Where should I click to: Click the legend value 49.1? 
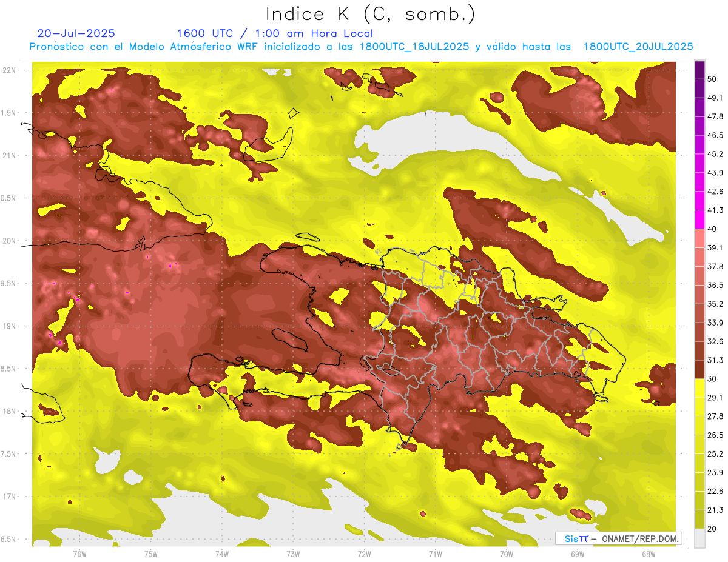coord(715,98)
